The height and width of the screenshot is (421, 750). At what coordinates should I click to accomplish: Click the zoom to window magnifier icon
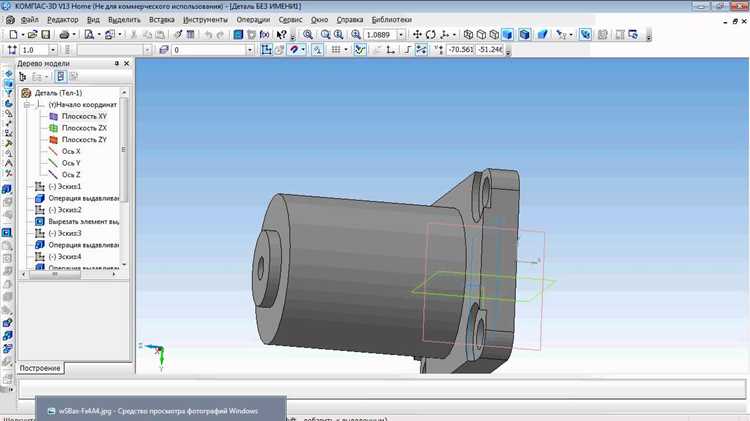308,34
